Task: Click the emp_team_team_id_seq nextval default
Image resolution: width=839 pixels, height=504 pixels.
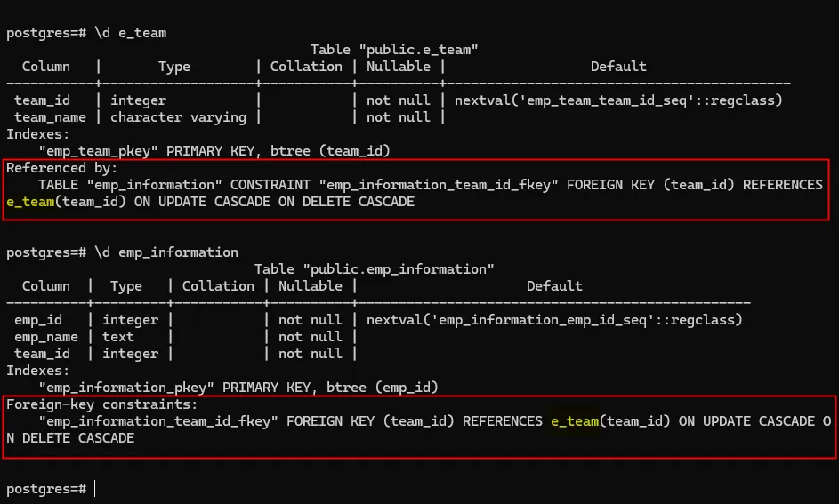Action: click(618, 100)
